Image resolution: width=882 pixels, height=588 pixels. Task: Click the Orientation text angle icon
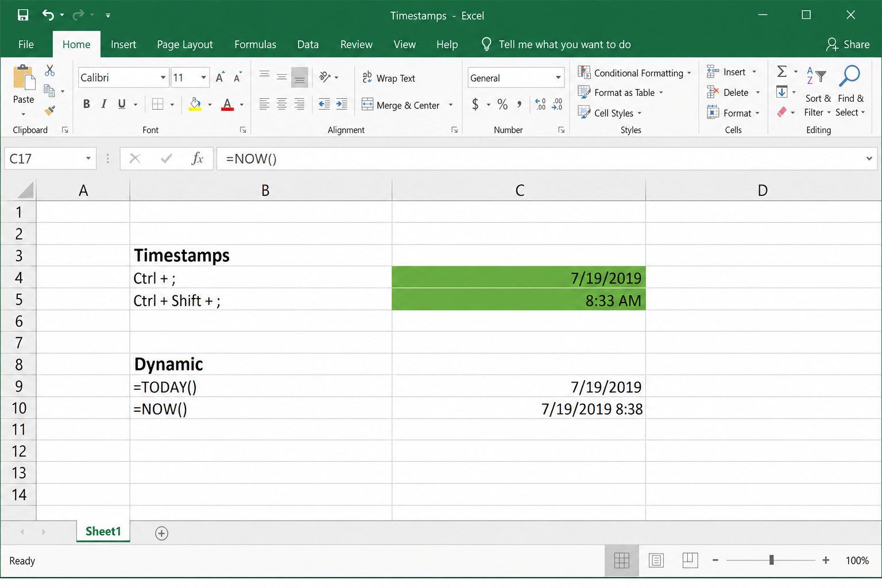click(325, 77)
